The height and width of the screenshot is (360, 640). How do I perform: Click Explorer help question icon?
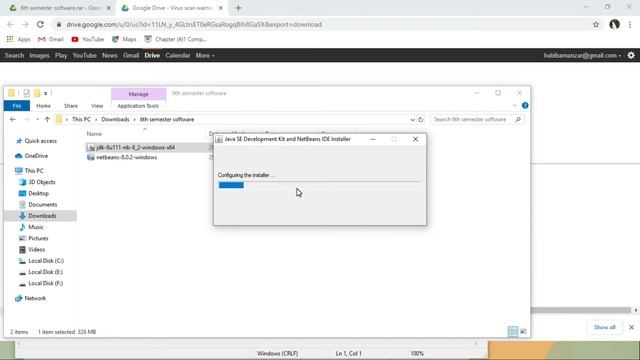click(x=525, y=106)
